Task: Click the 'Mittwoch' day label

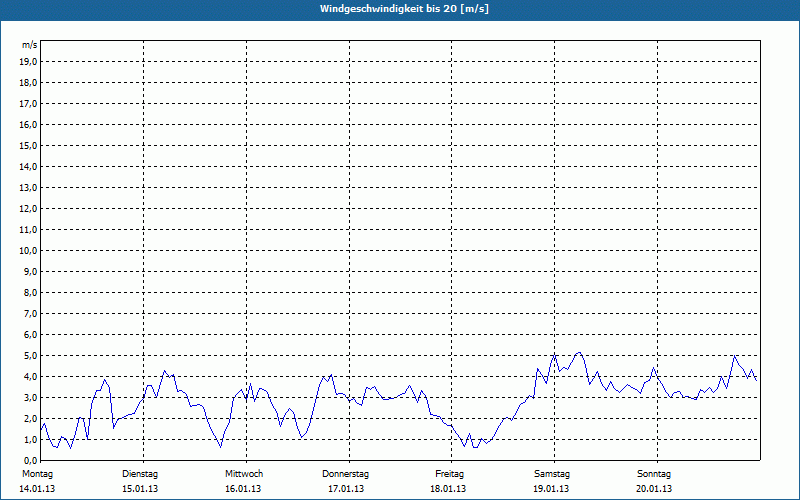Action: (244, 474)
